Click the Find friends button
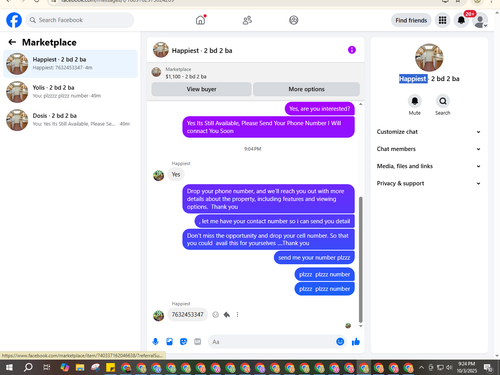Image resolution: width=500 pixels, height=375 pixels. coord(411,20)
